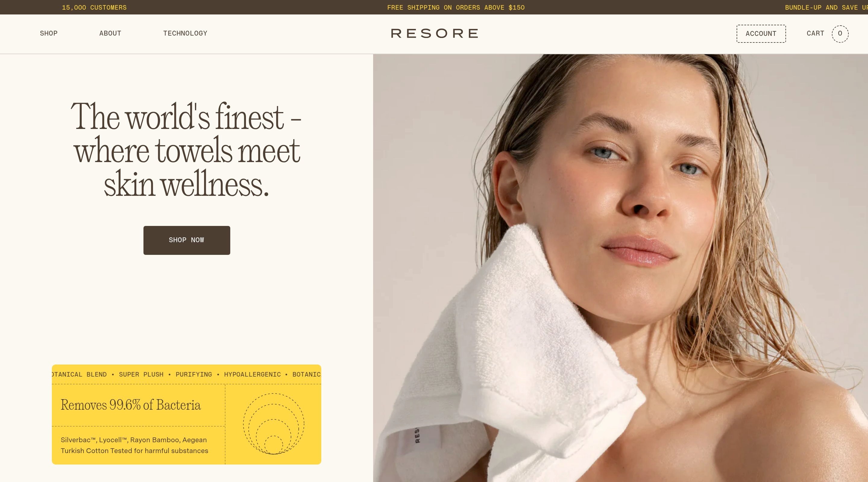Click the CART link
This screenshot has width=868, height=482.
point(816,33)
